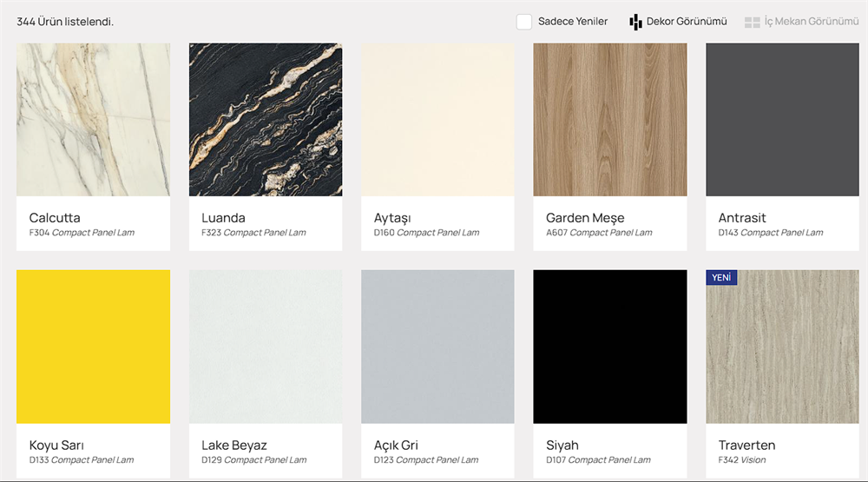
Task: Open the Garden Meşe wood thumbnail
Action: click(610, 120)
